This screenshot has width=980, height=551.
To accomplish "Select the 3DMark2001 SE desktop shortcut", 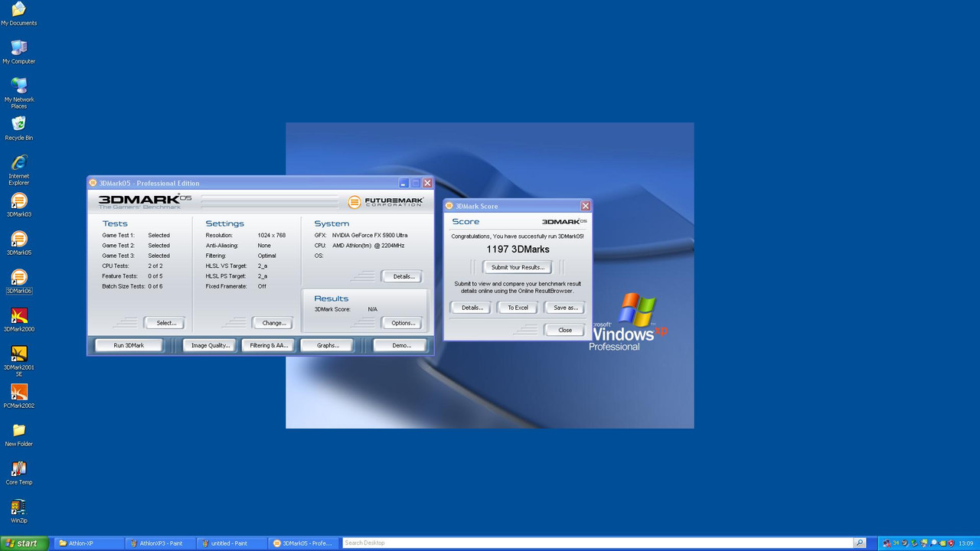I will [18, 360].
